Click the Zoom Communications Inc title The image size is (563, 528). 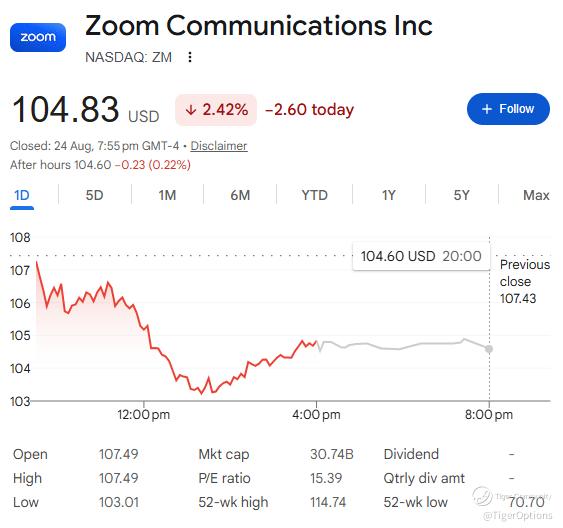259,25
